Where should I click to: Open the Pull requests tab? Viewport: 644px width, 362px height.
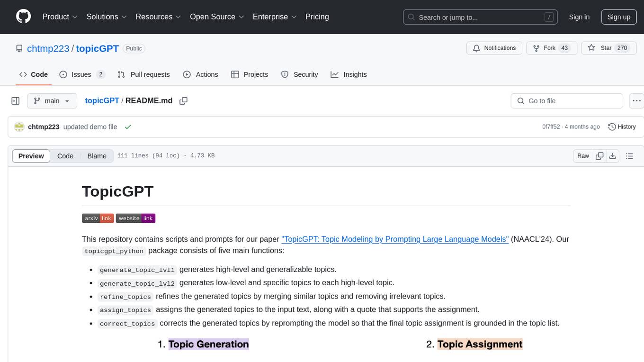(x=143, y=74)
